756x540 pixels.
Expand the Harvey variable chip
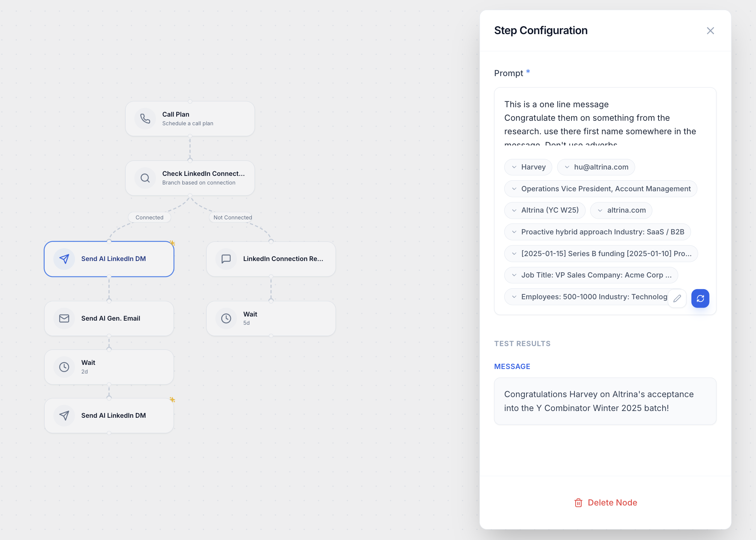click(x=514, y=167)
